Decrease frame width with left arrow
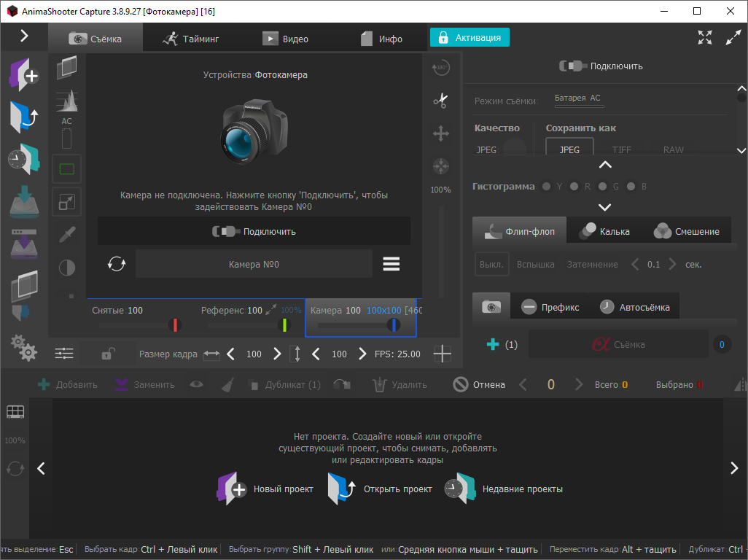 coord(231,354)
